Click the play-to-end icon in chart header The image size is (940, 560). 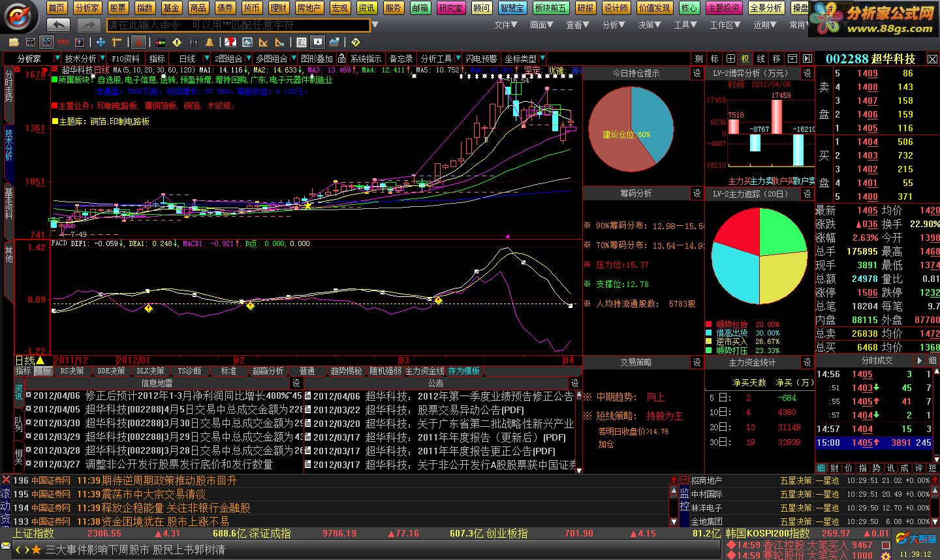tap(807, 59)
